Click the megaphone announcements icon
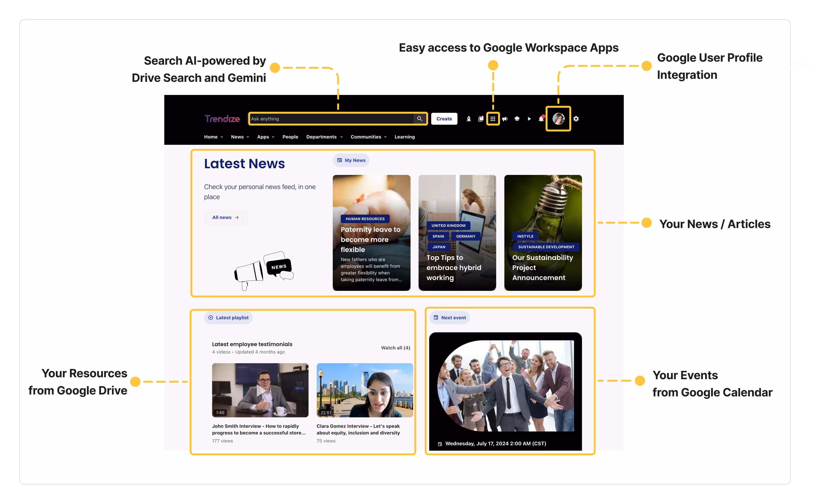The height and width of the screenshot is (504, 830). [x=505, y=119]
